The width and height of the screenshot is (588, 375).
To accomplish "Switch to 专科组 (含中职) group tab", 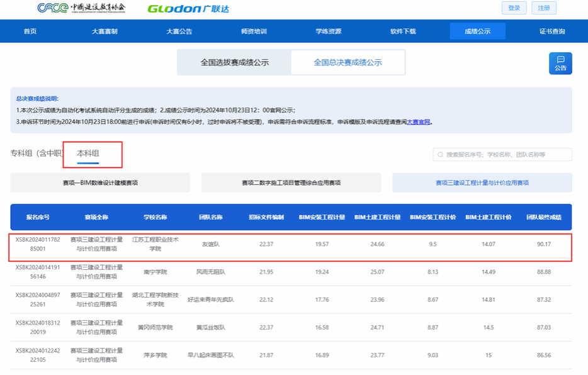I will 37,154.
